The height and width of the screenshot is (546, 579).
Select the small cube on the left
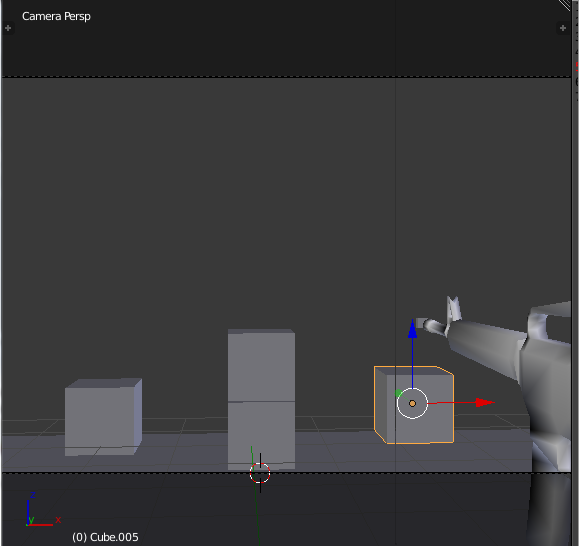click(103, 417)
